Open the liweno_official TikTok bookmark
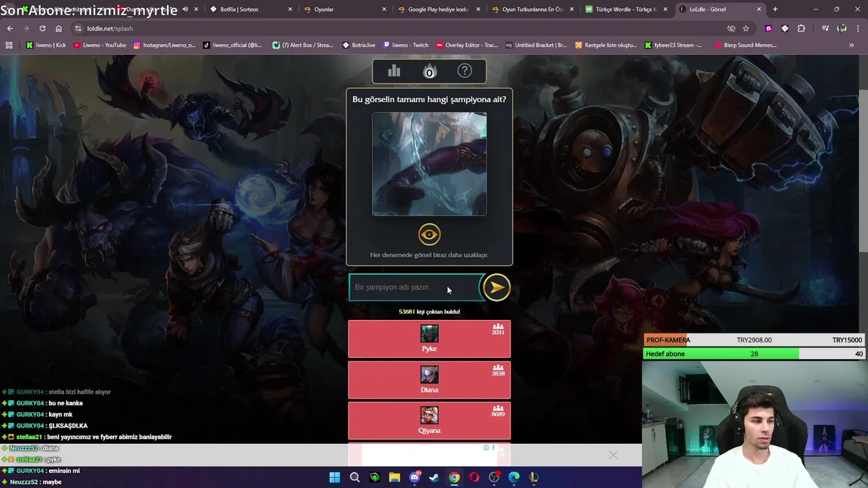The image size is (868, 488). 233,45
